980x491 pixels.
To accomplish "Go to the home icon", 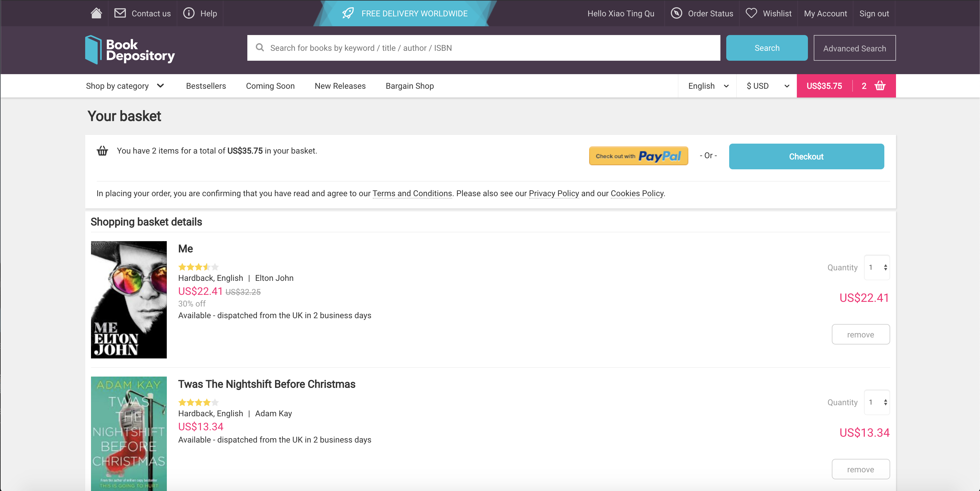I will pyautogui.click(x=96, y=13).
